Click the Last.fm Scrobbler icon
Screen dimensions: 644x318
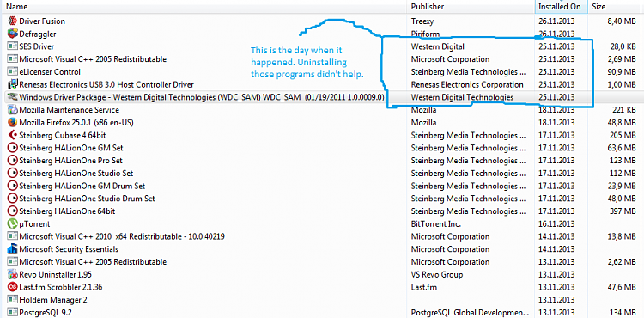[13, 287]
